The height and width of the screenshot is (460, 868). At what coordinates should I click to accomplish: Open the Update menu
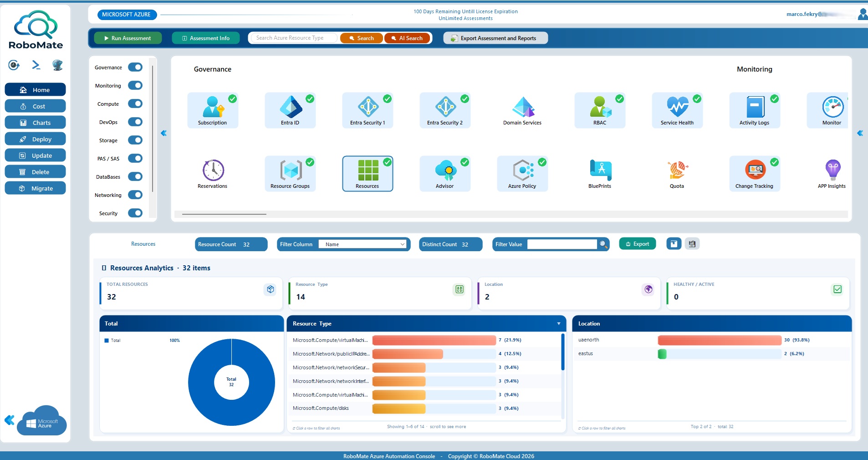tap(35, 155)
